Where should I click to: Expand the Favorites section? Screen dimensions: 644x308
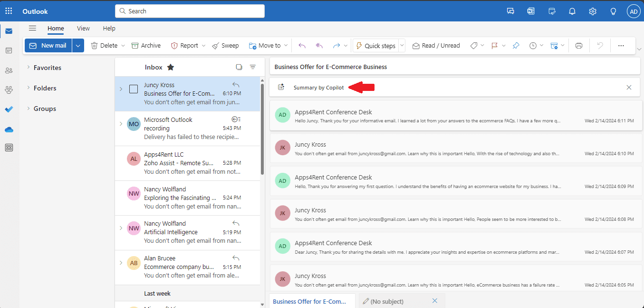(29, 67)
